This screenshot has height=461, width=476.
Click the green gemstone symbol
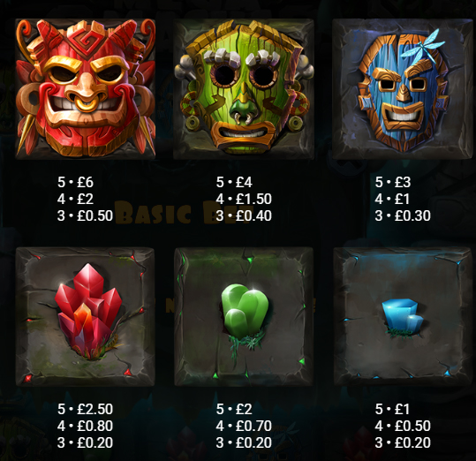[x=244, y=316]
